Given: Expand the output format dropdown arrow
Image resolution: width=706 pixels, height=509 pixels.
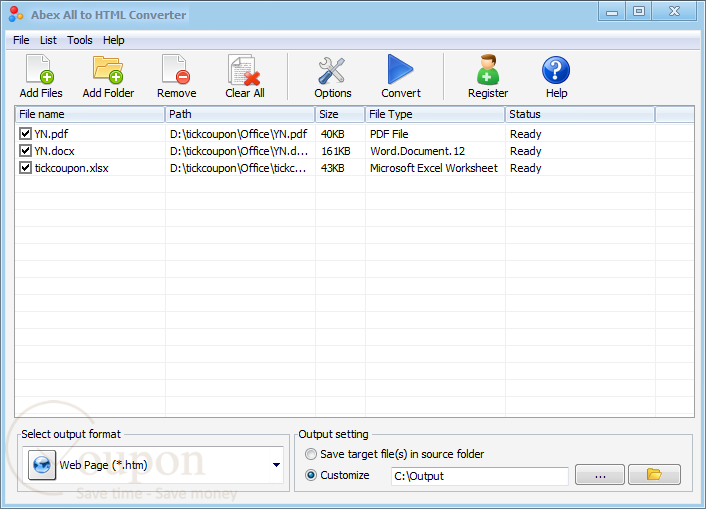Looking at the screenshot, I should (276, 465).
